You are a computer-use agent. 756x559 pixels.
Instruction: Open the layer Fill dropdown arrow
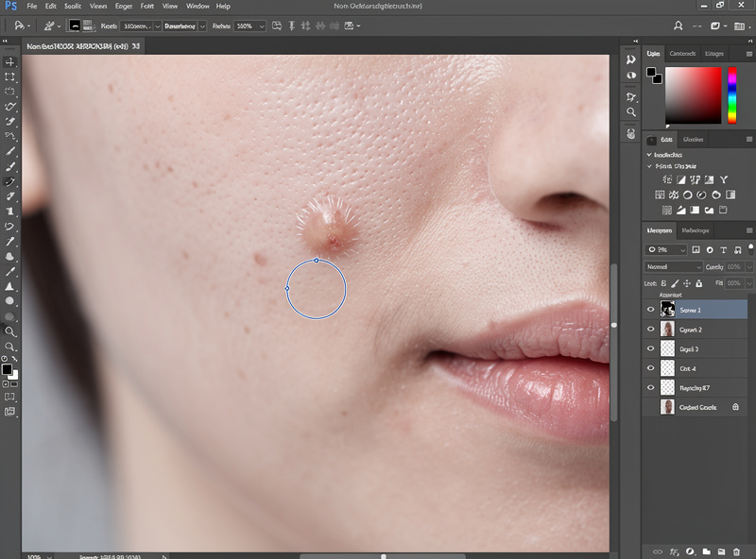click(749, 283)
